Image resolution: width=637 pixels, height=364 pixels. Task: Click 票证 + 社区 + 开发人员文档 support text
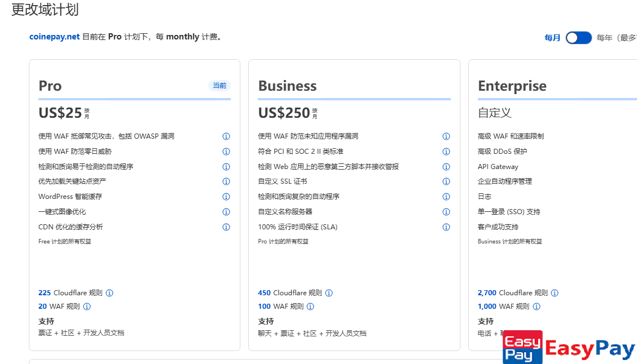81,333
